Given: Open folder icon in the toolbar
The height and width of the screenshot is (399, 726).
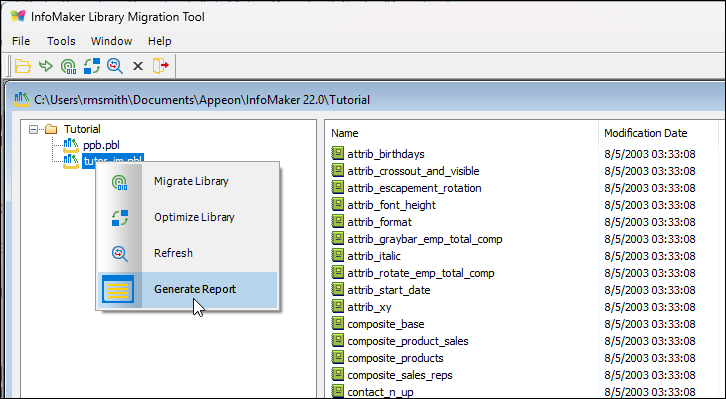Looking at the screenshot, I should click(22, 66).
